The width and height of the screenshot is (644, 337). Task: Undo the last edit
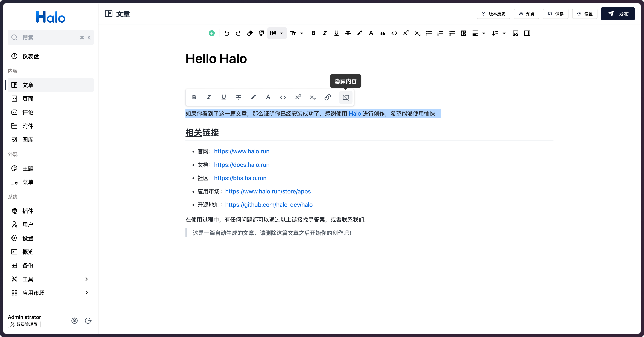227,33
